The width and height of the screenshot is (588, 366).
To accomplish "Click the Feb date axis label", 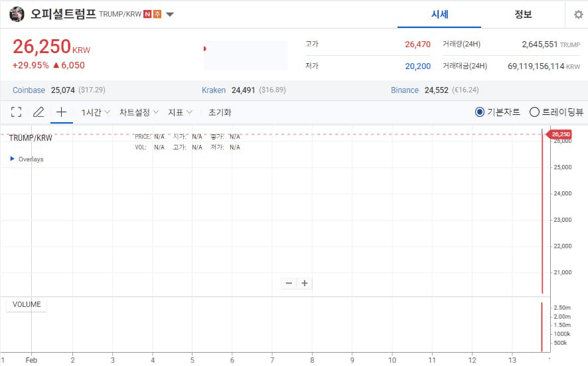I will [31, 360].
